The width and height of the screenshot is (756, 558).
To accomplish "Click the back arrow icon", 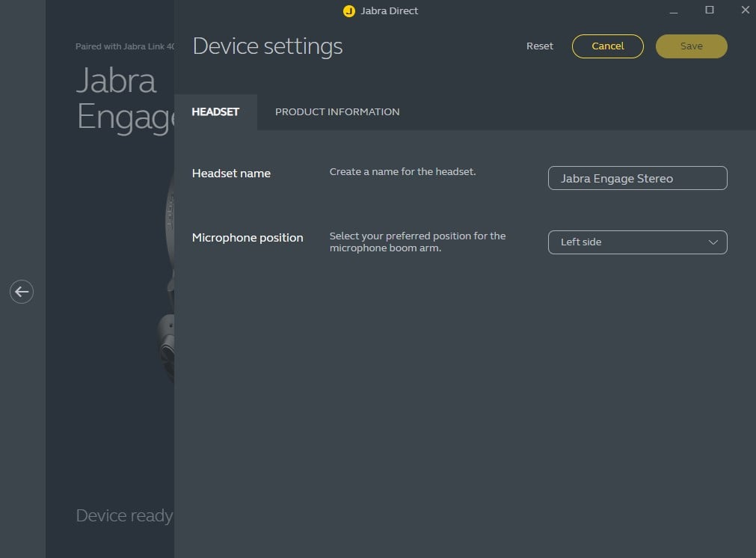I will pyautogui.click(x=22, y=292).
